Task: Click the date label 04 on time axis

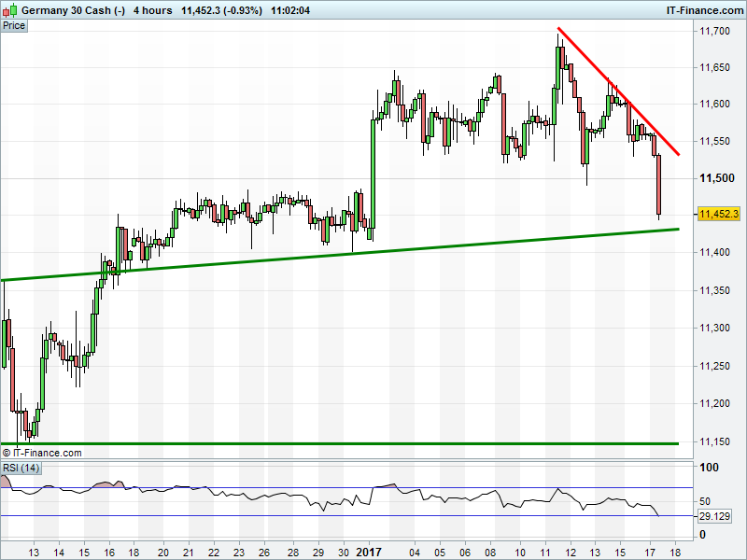Action: 415,553
